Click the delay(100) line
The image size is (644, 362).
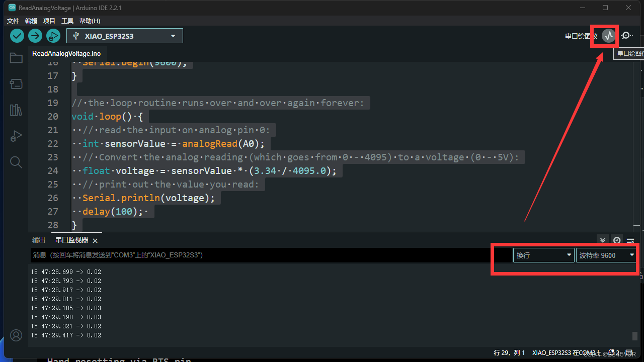click(x=113, y=212)
